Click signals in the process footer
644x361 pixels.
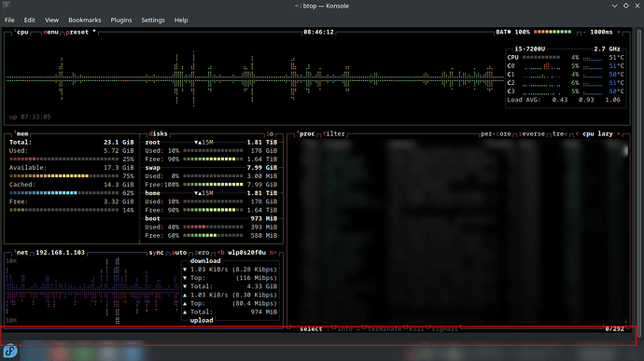pyautogui.click(x=444, y=329)
